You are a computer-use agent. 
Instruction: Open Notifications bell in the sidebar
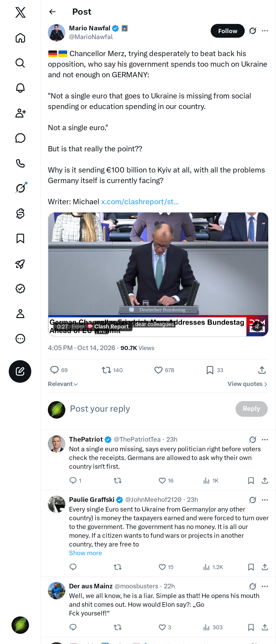pos(20,88)
